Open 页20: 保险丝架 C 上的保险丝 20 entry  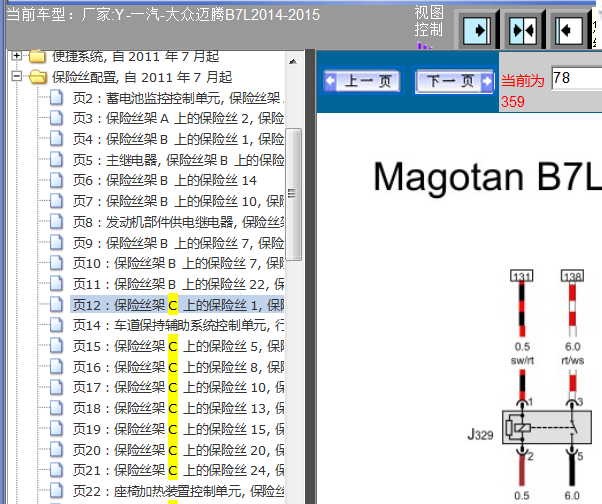coord(179,450)
